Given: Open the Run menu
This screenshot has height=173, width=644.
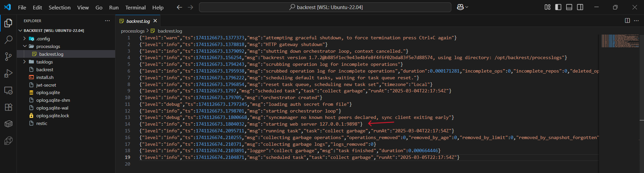Looking at the screenshot, I should coord(114,7).
